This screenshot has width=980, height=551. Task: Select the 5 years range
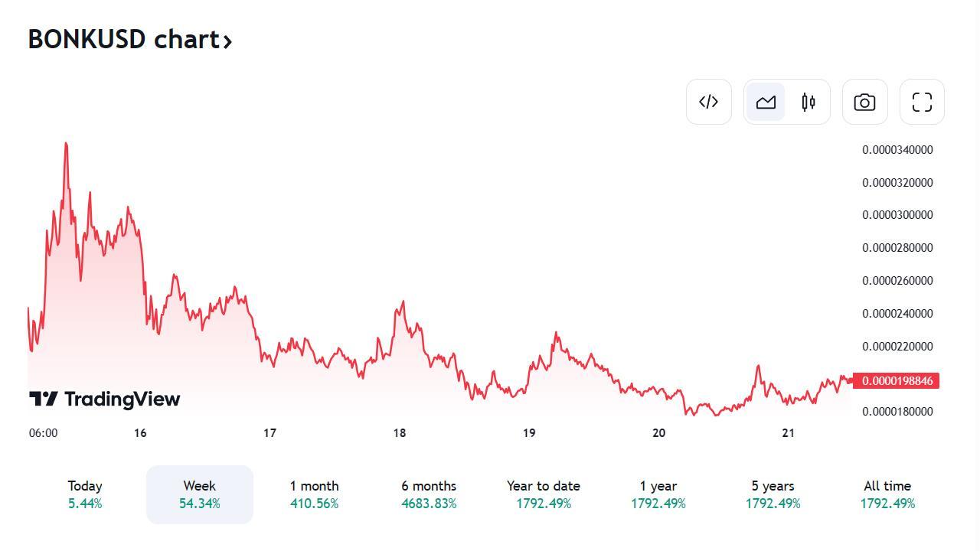click(773, 494)
